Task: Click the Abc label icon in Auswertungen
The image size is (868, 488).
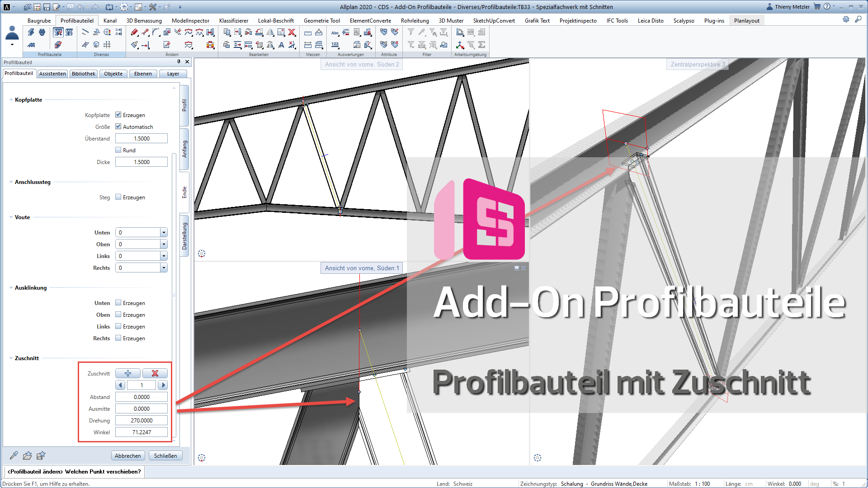Action: pyautogui.click(x=335, y=32)
